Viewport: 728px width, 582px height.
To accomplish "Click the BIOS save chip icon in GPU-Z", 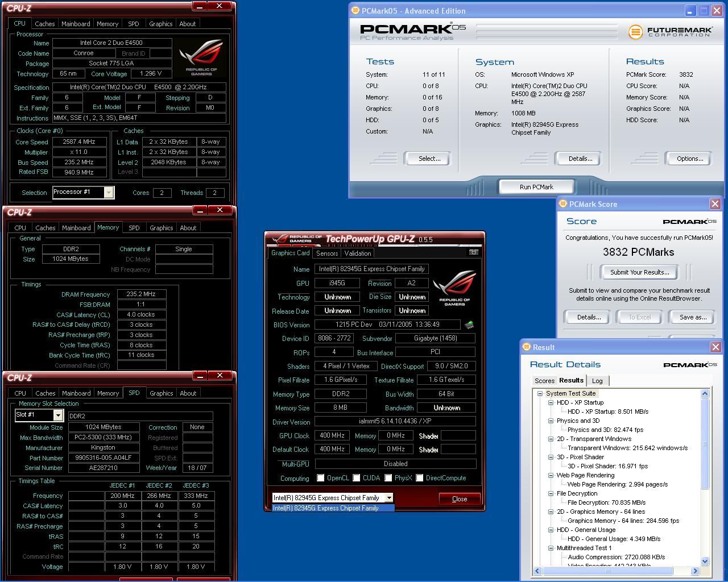I will (x=469, y=325).
